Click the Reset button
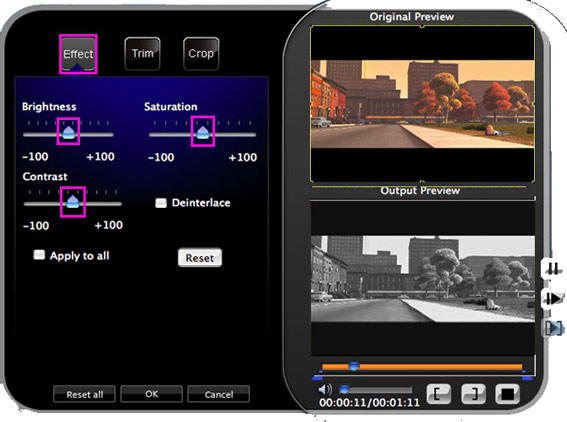The width and height of the screenshot is (567, 422). [200, 258]
